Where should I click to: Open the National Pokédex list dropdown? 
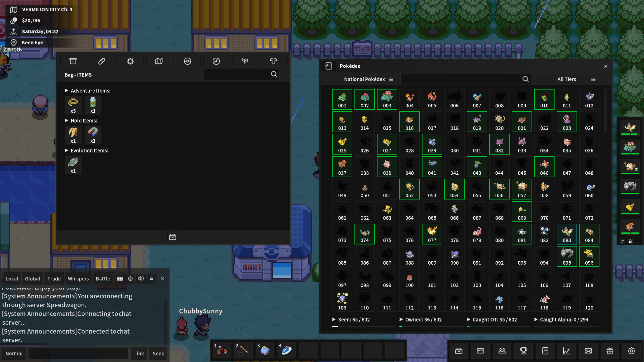(x=365, y=79)
